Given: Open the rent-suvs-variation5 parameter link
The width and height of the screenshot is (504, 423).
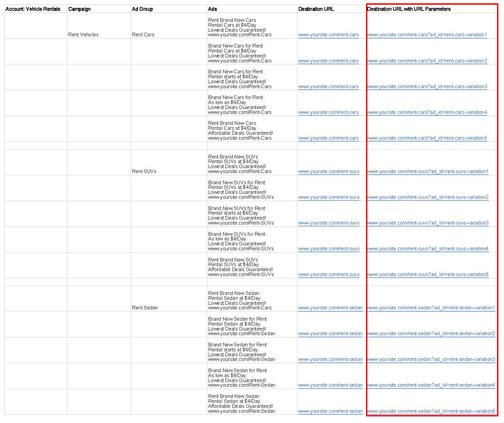Looking at the screenshot, I should 428,274.
